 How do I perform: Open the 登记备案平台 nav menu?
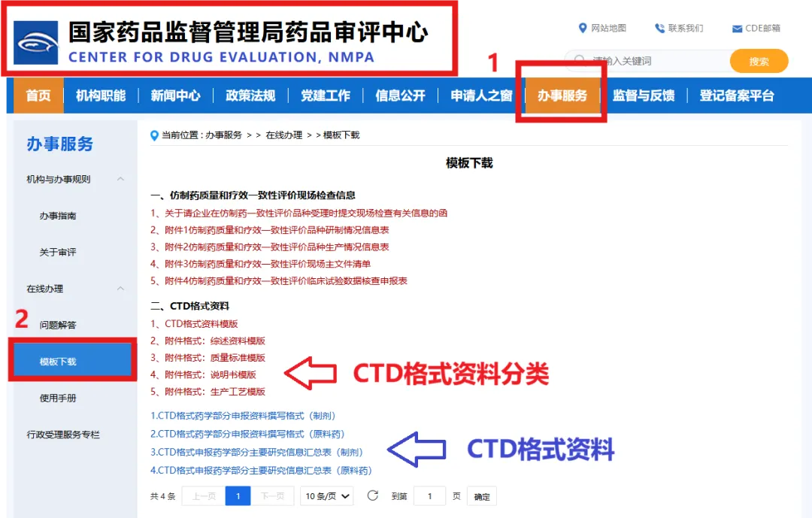[x=737, y=95]
